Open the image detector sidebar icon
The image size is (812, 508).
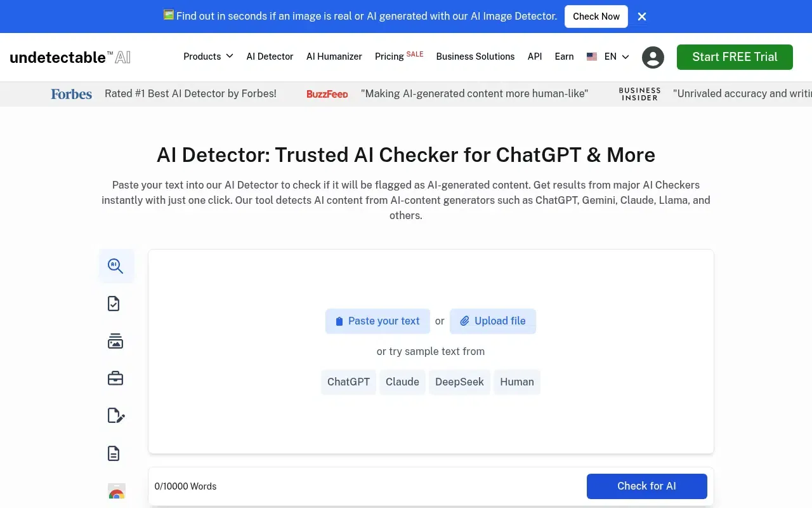click(115, 341)
